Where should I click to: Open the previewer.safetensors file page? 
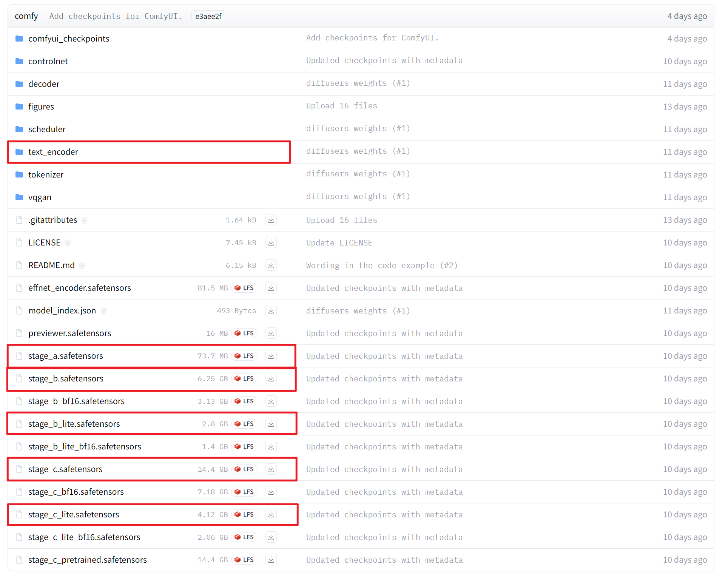point(70,333)
